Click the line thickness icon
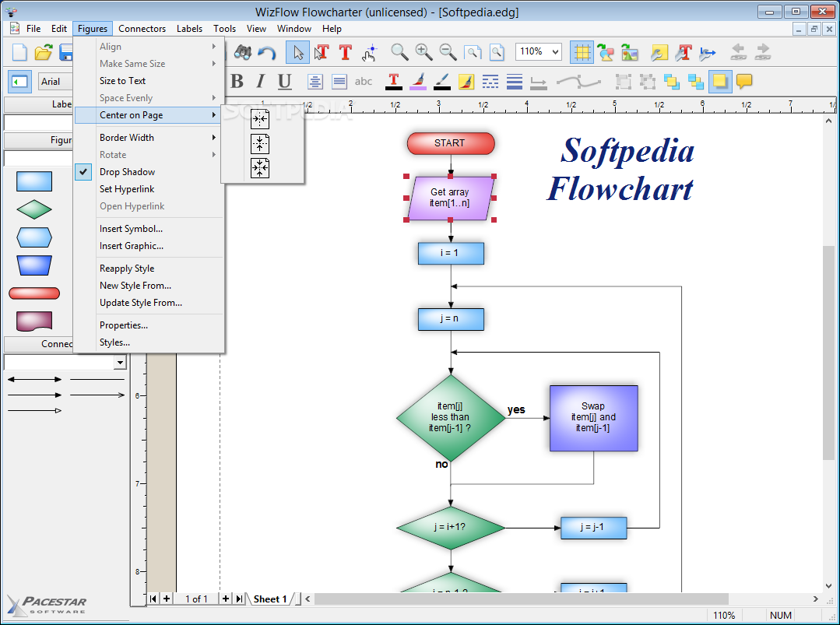Screen dimensions: 840x625 coord(515,82)
